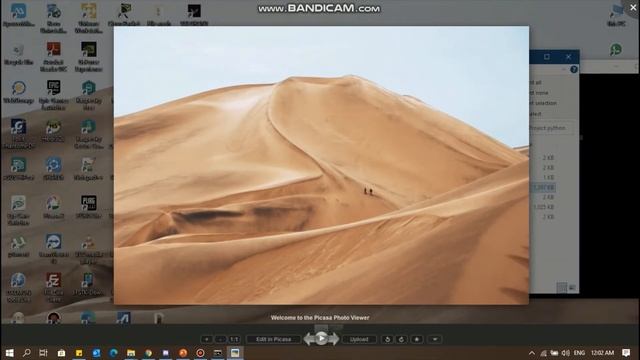Select Acrobat Reader DC desktop icon

(53, 57)
